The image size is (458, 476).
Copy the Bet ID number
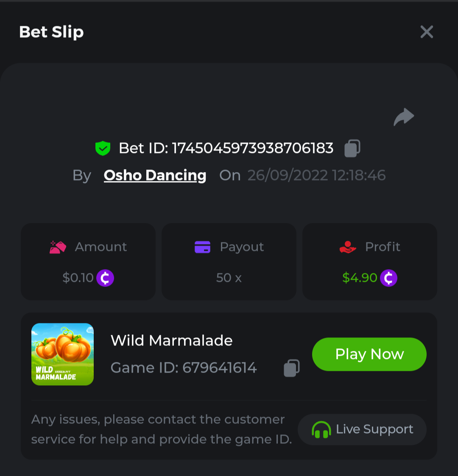tap(352, 148)
